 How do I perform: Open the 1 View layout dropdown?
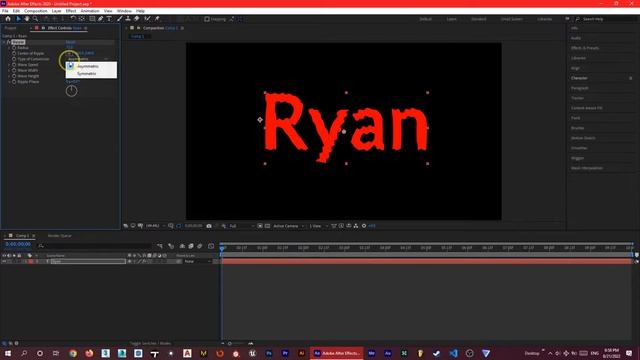(318, 226)
